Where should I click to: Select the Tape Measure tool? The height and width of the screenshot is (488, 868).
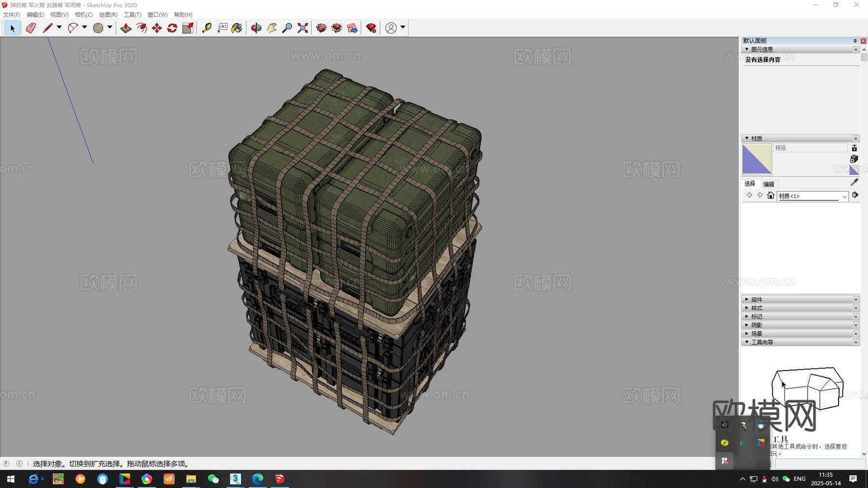(207, 28)
